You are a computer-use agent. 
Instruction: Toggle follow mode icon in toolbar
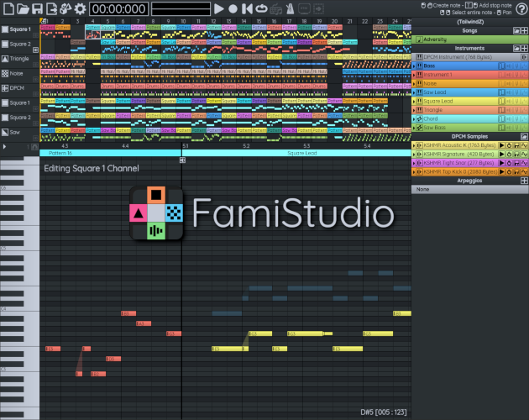tap(318, 8)
